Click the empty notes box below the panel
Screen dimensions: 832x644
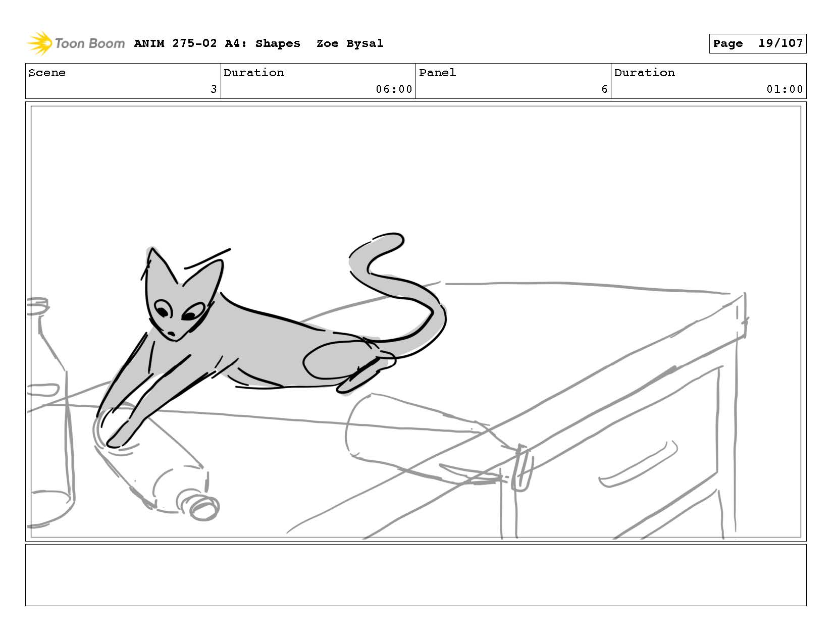tap(415, 575)
